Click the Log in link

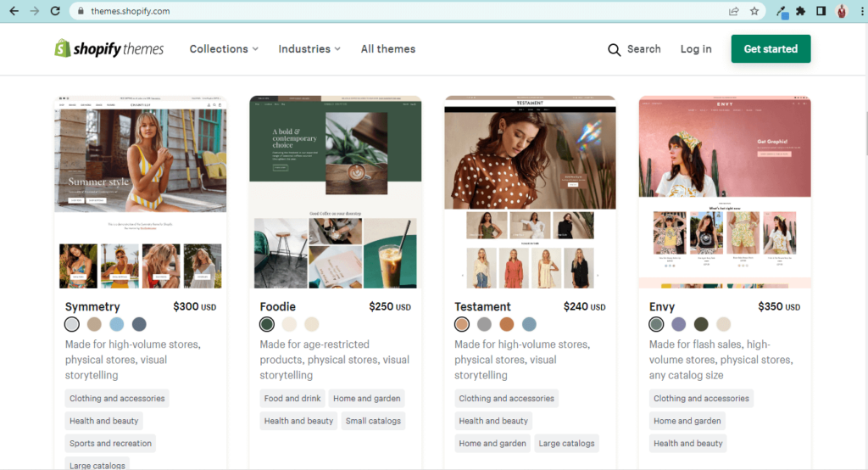coord(696,48)
